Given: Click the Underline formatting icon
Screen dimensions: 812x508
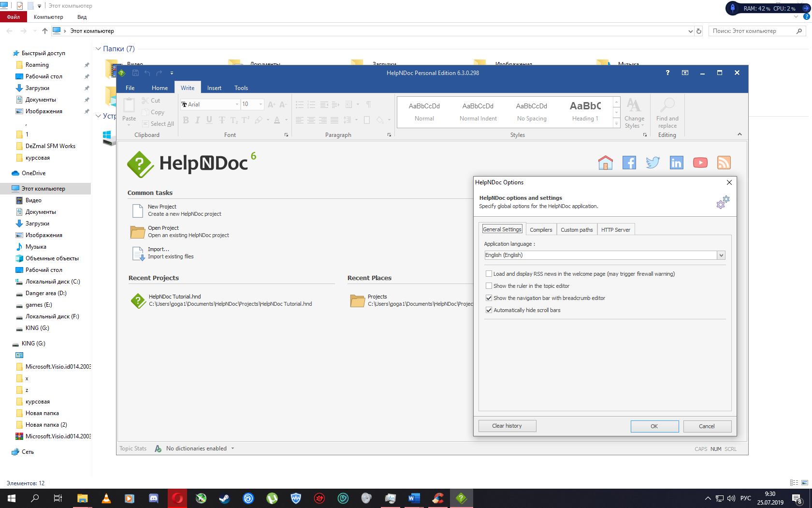Looking at the screenshot, I should pyautogui.click(x=209, y=120).
